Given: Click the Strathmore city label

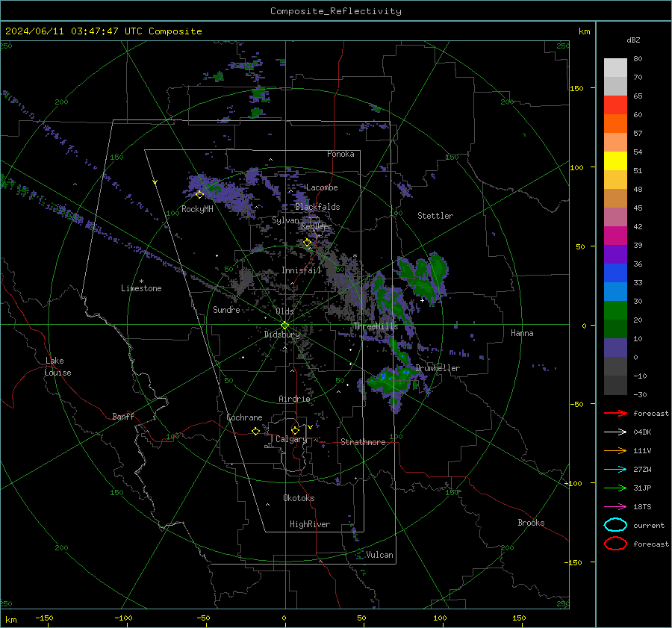Looking at the screenshot, I should 363,442.
